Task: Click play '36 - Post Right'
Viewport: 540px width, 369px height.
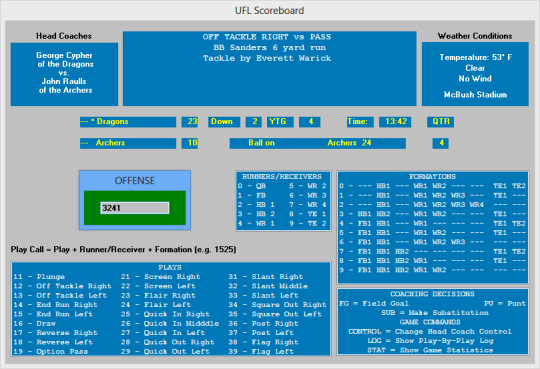Action: (263, 323)
